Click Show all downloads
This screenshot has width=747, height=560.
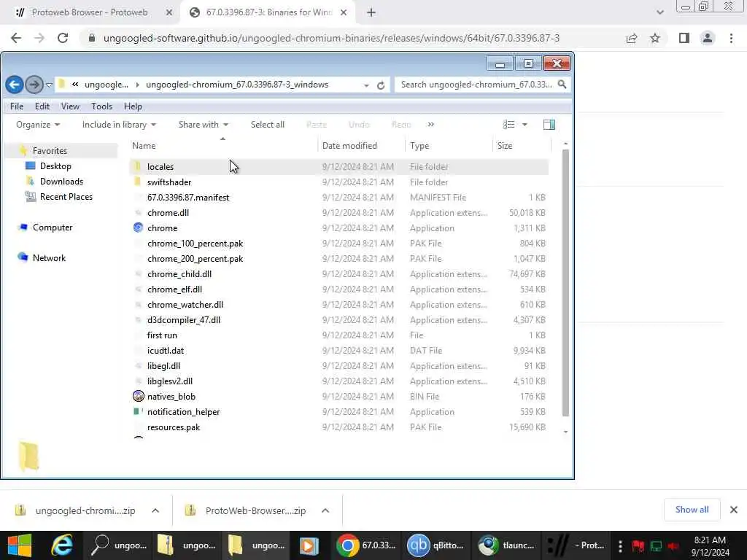click(692, 510)
